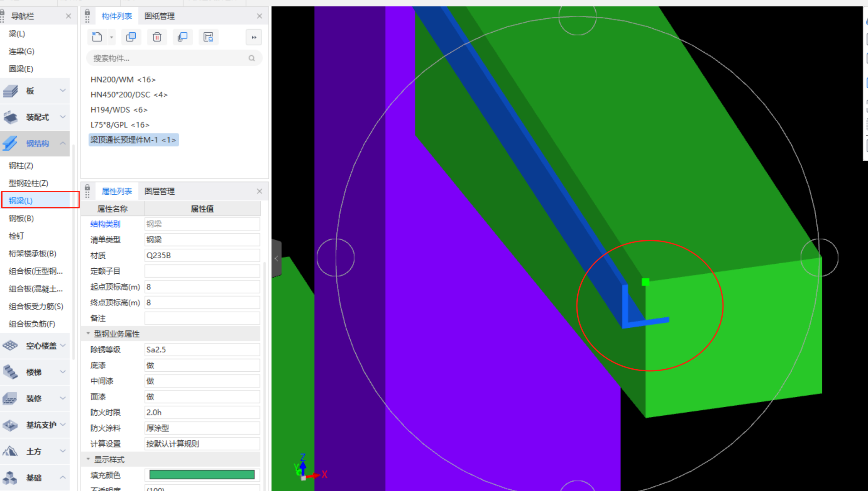Click the 楼梯 stairs icon
The height and width of the screenshot is (491, 868).
10,372
